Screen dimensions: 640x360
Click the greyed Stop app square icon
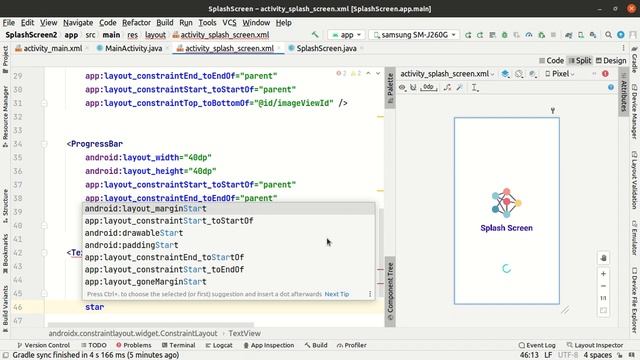[553, 35]
